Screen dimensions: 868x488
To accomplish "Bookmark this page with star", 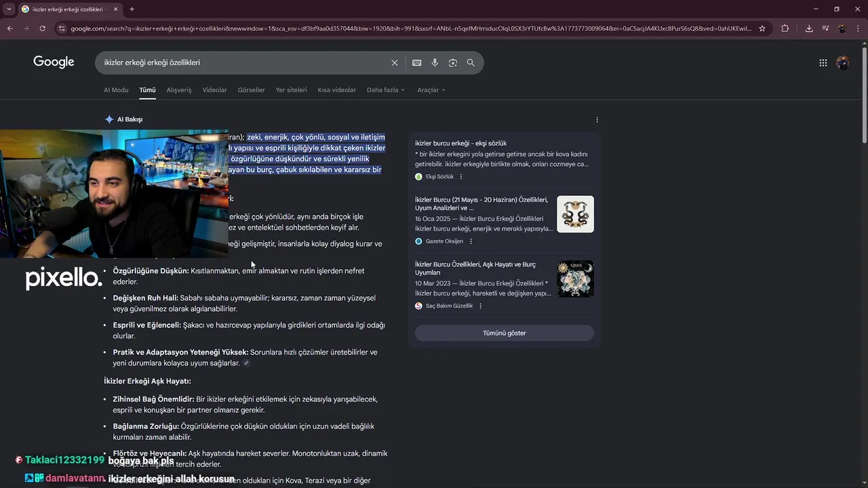I will (x=762, y=28).
